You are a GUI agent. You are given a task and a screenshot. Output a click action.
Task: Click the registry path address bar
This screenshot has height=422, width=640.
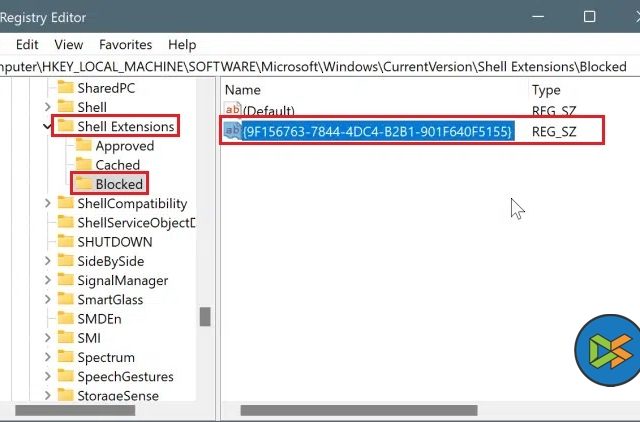tap(320, 67)
